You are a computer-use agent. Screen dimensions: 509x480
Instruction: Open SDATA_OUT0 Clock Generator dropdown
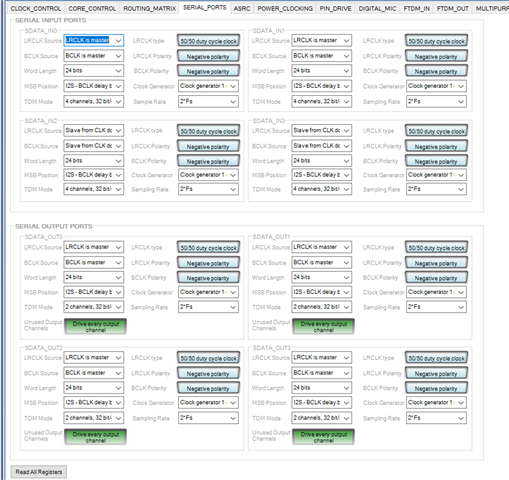208,292
